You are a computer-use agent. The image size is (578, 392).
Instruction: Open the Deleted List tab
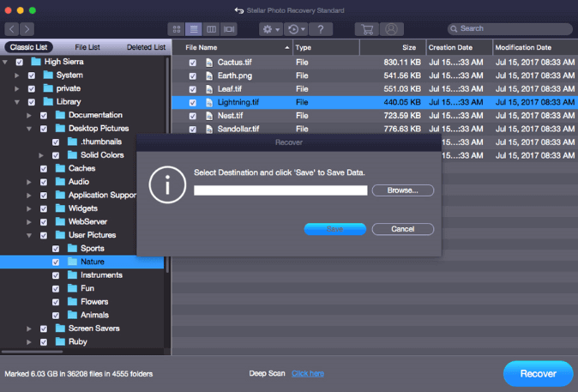click(146, 47)
